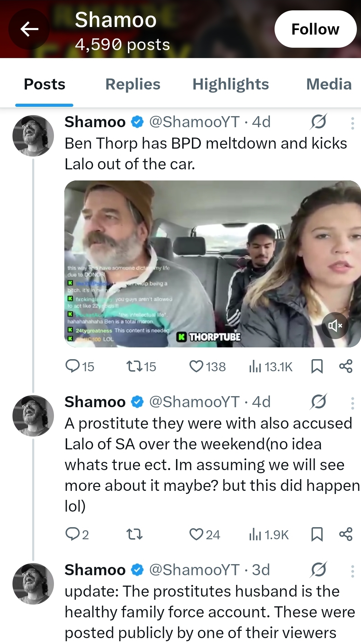This screenshot has width=361, height=644.
Task: Open @ShamooYT handle on update post
Action: (x=194, y=570)
